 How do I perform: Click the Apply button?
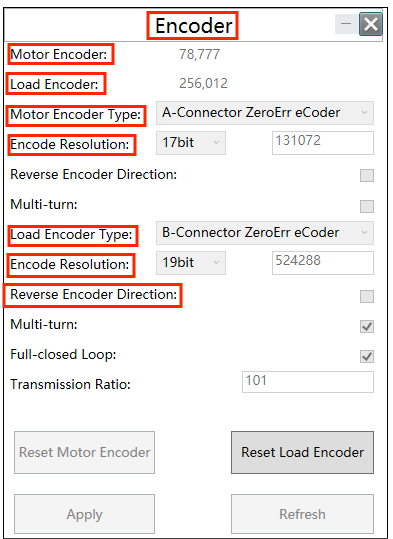(x=84, y=514)
